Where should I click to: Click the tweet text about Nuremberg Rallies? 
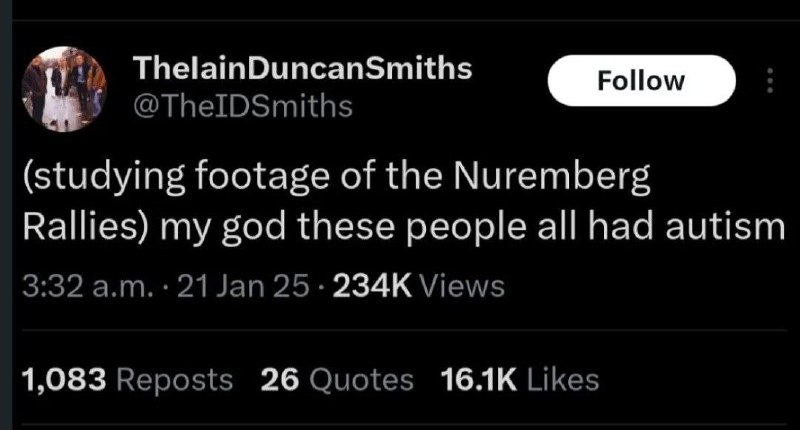click(403, 201)
